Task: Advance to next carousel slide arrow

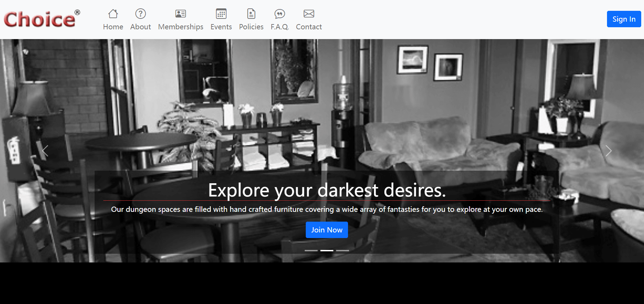Action: [608, 151]
